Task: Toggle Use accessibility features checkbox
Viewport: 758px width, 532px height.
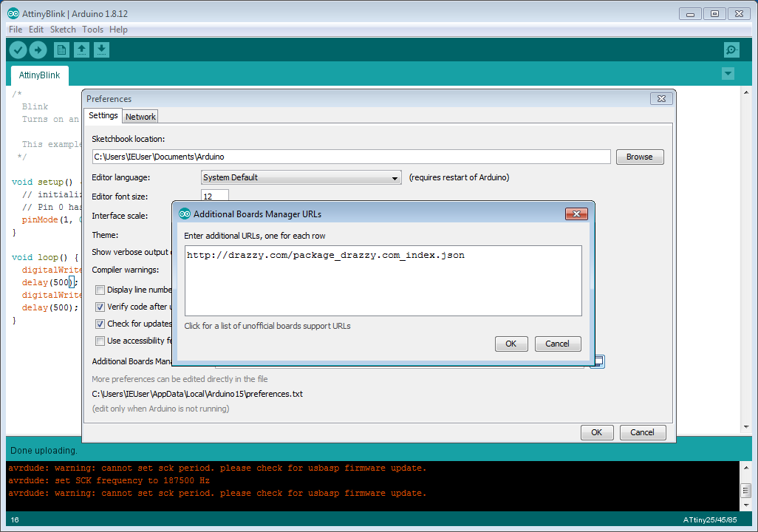Action: pyautogui.click(x=100, y=341)
